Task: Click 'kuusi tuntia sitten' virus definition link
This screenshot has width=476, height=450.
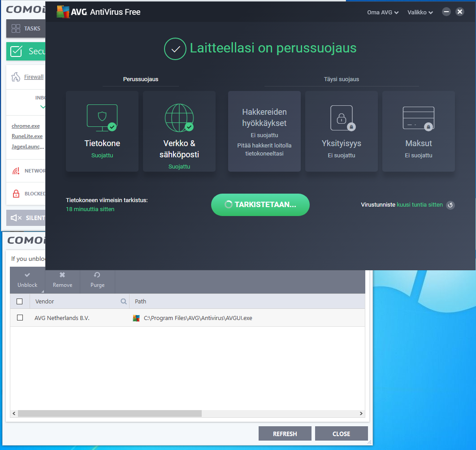Action: 420,205
